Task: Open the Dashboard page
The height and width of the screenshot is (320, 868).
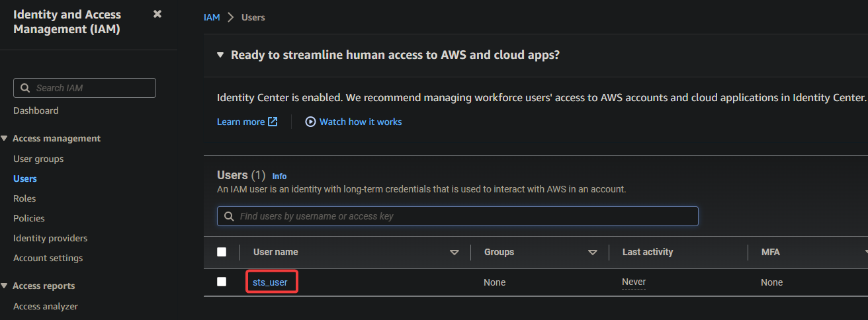Action: [36, 110]
